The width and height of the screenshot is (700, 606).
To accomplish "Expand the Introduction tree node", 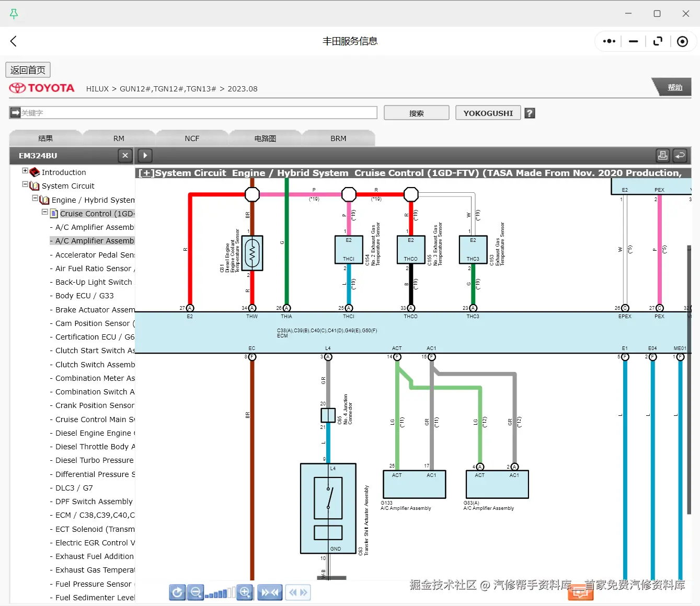I will pyautogui.click(x=25, y=170).
